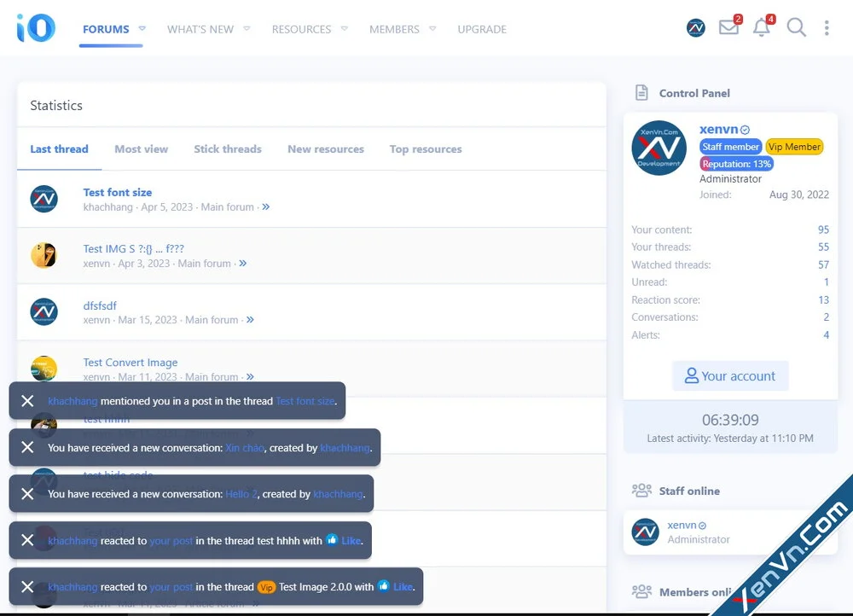853x616 pixels.
Task: Open the three-dot more options menu
Action: 826,28
